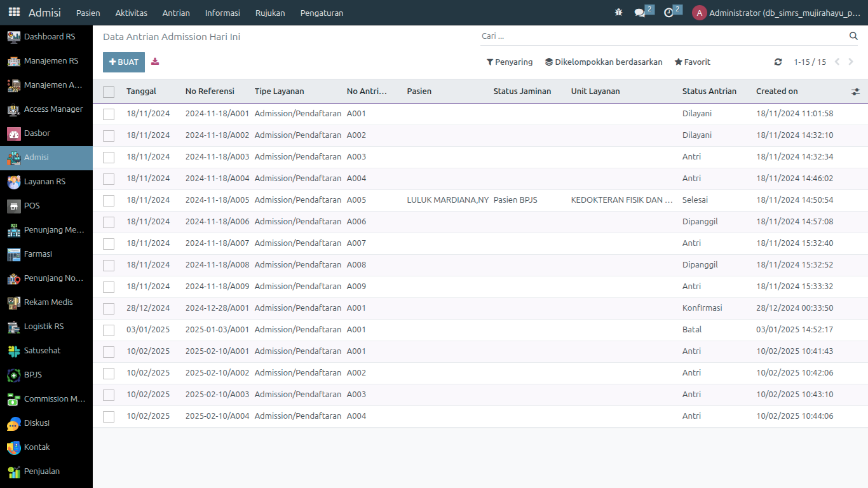Open the Satusehat sidebar app
The height and width of the screenshot is (488, 868).
(42, 351)
